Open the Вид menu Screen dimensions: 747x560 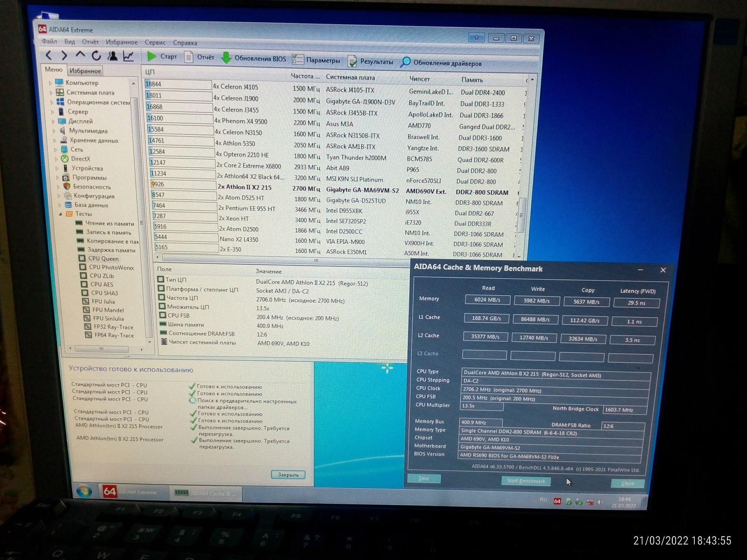70,42
